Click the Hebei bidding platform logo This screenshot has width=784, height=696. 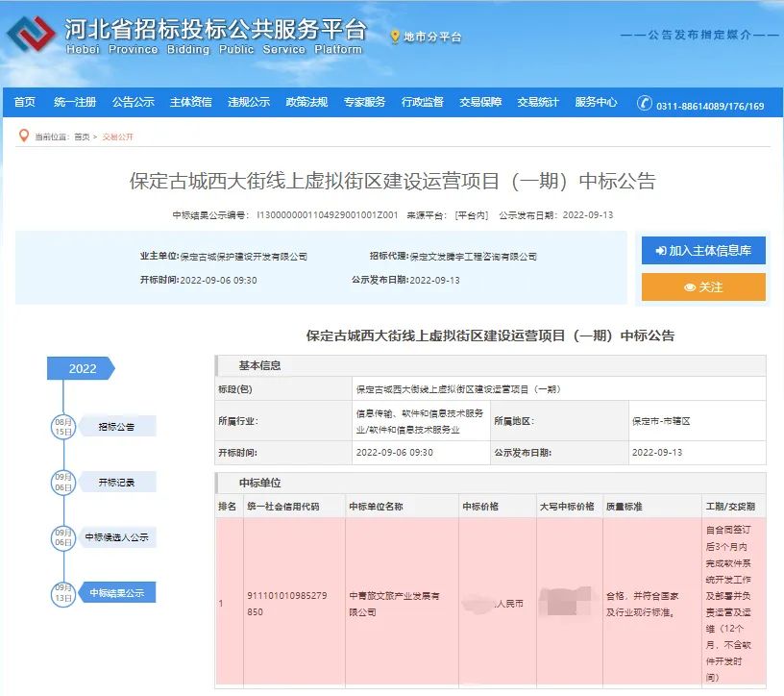click(31, 34)
